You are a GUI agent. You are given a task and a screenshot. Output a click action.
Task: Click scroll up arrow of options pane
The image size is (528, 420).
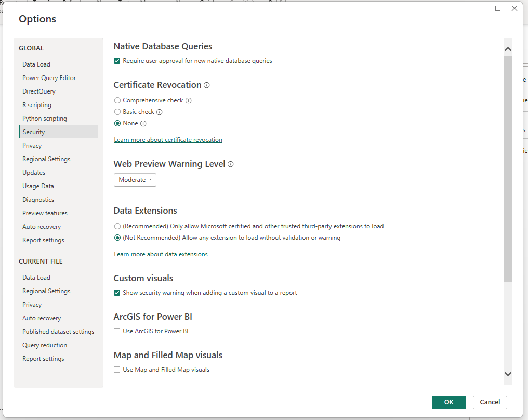(x=508, y=49)
